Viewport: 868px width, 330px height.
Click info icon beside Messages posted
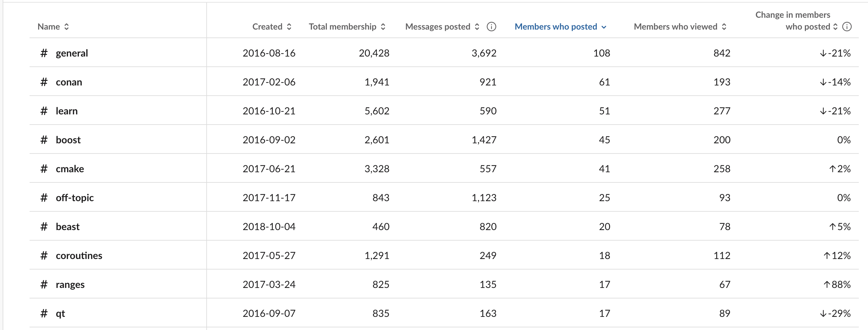point(491,27)
